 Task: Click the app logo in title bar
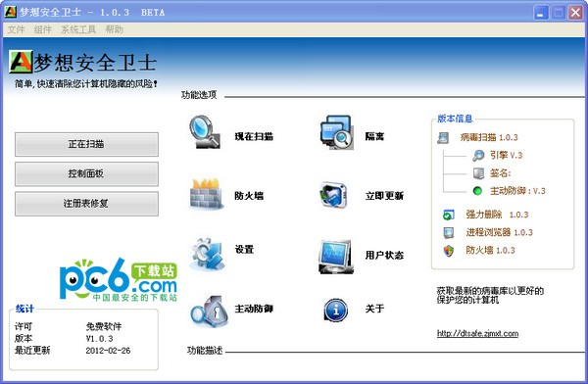pyautogui.click(x=10, y=12)
